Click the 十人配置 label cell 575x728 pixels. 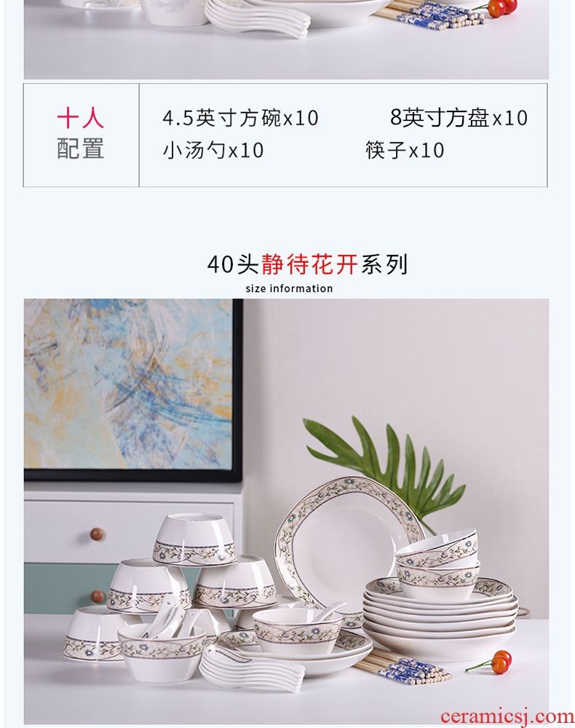point(81,135)
